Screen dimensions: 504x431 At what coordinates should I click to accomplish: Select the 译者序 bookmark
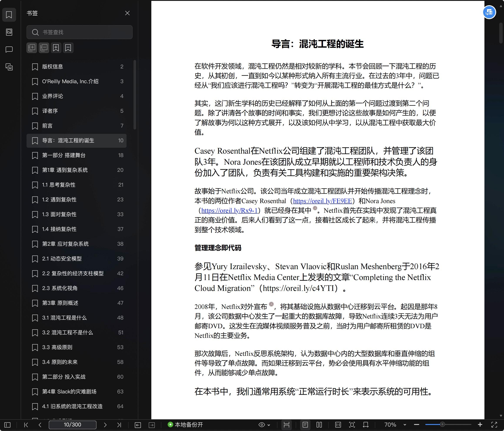tap(76, 111)
